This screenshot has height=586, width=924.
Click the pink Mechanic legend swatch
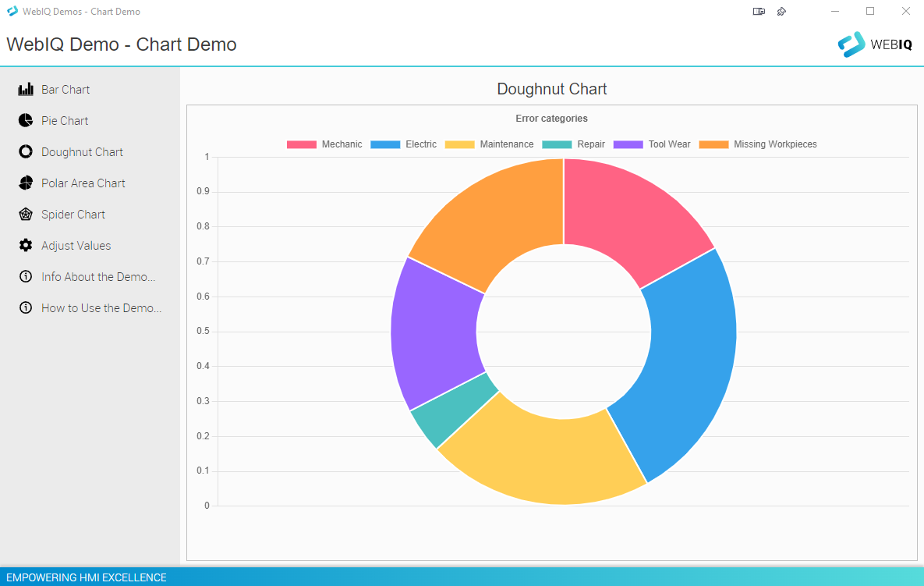pyautogui.click(x=302, y=144)
